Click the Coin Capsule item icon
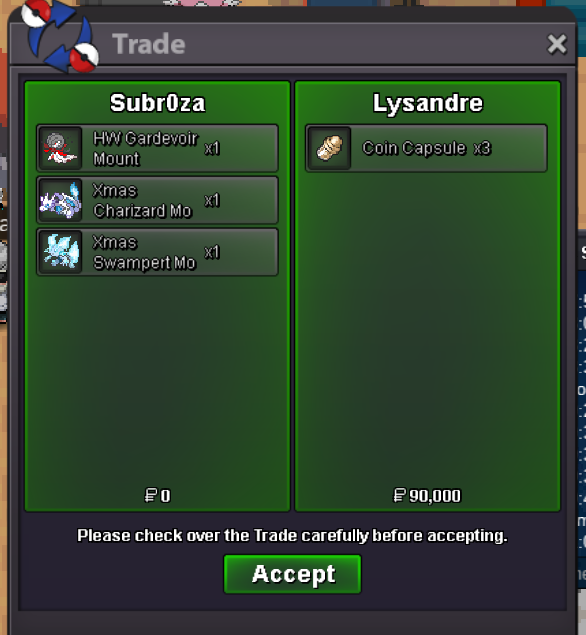 point(329,148)
